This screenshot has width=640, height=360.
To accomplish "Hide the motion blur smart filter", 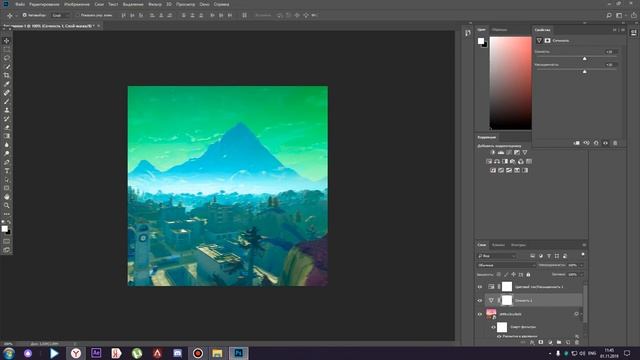I will point(499,336).
